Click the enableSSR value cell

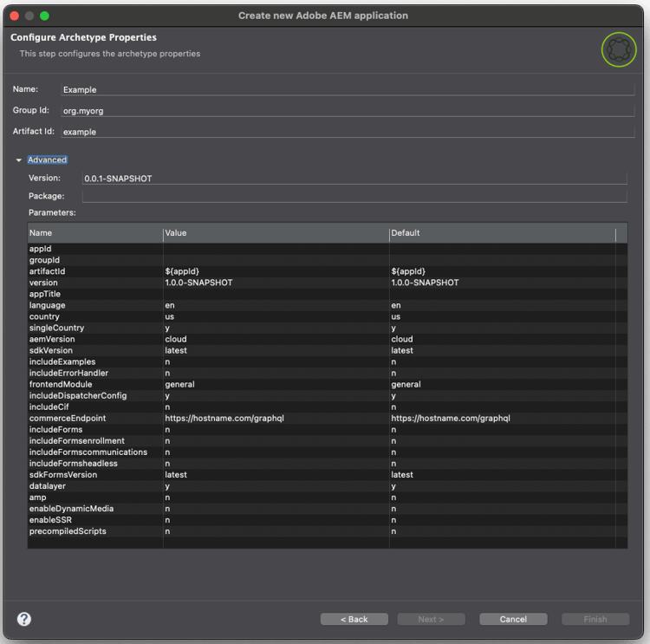click(x=276, y=520)
